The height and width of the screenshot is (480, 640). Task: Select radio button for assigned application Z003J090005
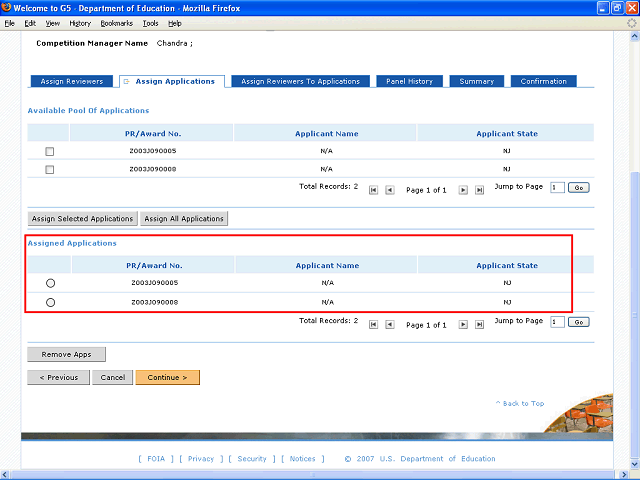tap(50, 284)
